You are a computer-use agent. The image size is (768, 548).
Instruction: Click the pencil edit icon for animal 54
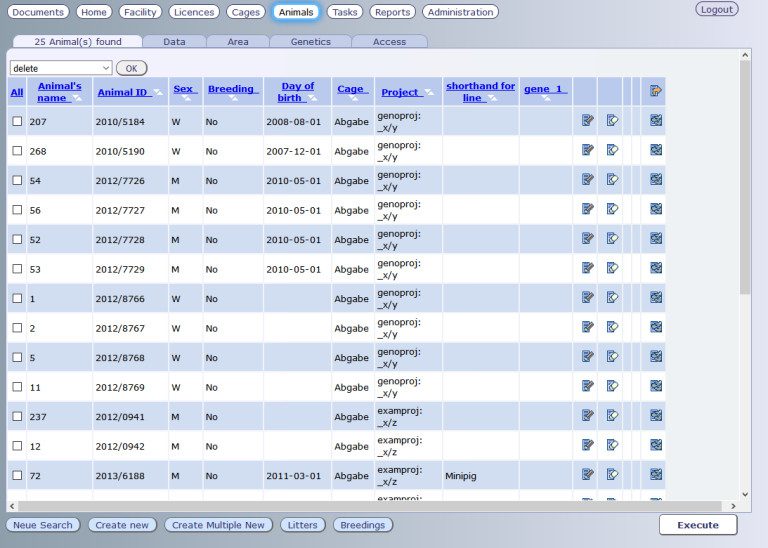(587, 179)
